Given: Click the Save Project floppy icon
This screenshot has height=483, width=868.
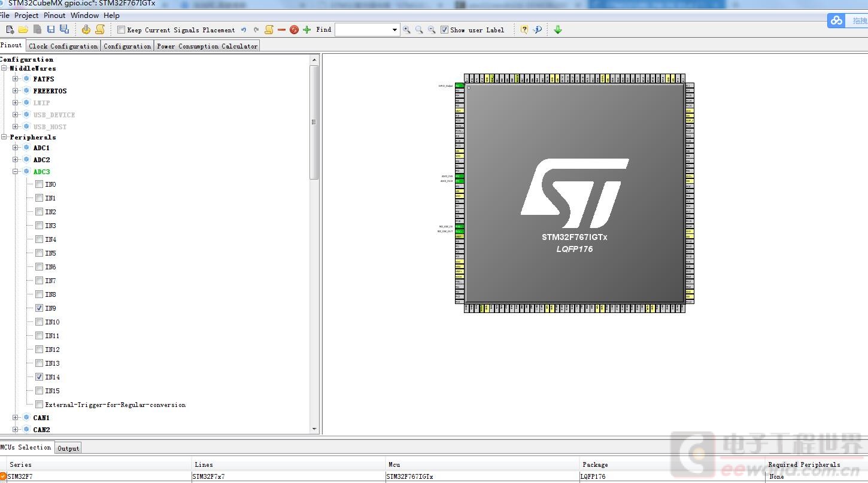Looking at the screenshot, I should (x=51, y=29).
